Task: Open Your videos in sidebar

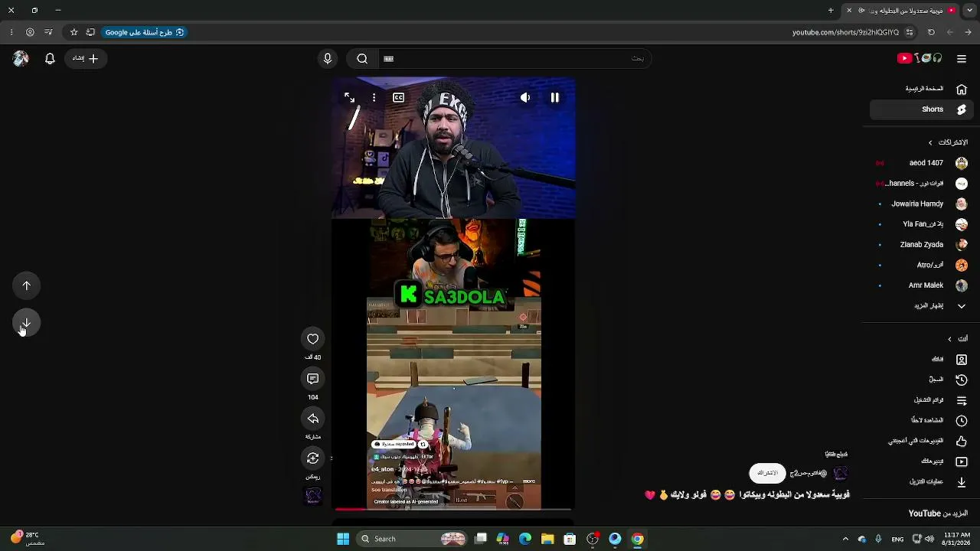Action: tap(922, 461)
